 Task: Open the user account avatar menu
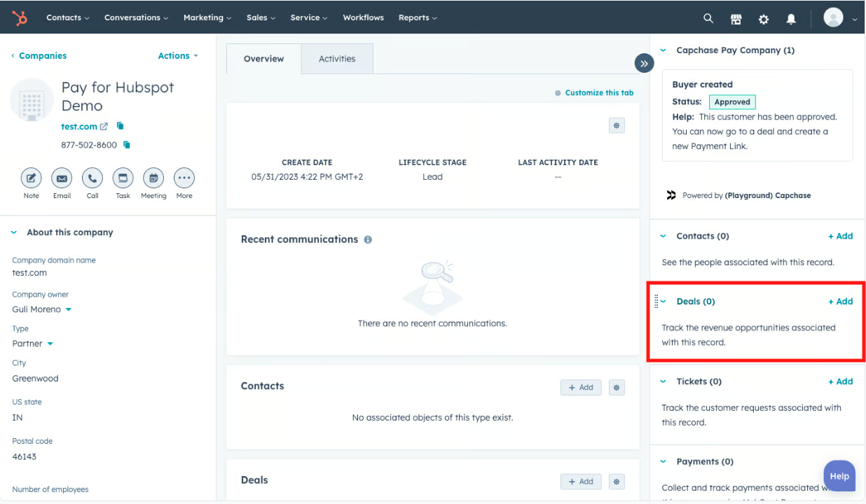pyautogui.click(x=840, y=18)
